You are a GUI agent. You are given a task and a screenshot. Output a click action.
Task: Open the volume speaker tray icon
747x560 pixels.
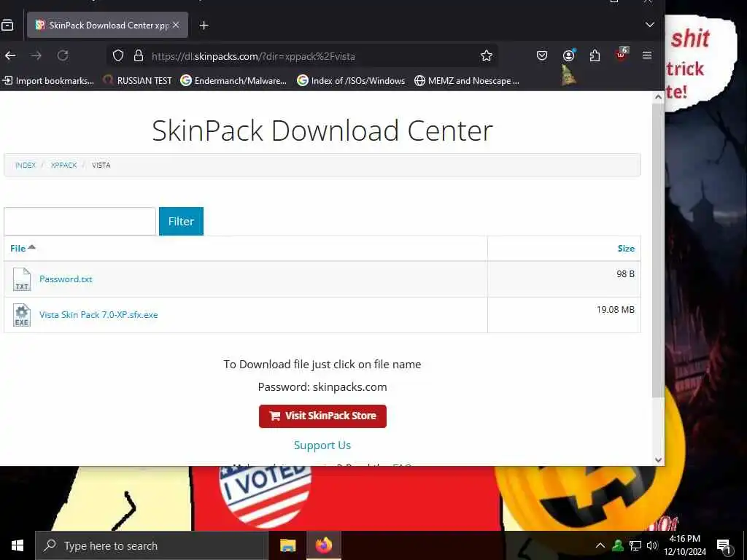click(652, 545)
